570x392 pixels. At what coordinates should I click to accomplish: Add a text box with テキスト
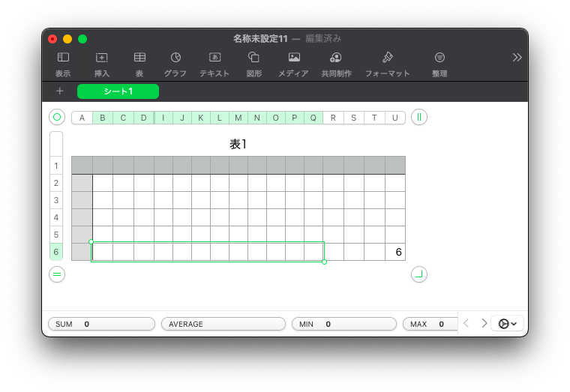[x=214, y=58]
